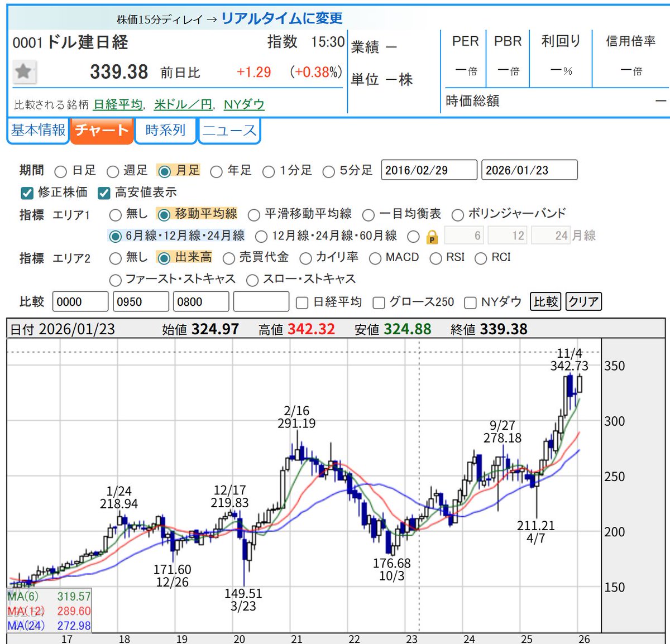Select 一目均衡表 indicator for Area 1
Screen dimensions: 670x644
367,214
